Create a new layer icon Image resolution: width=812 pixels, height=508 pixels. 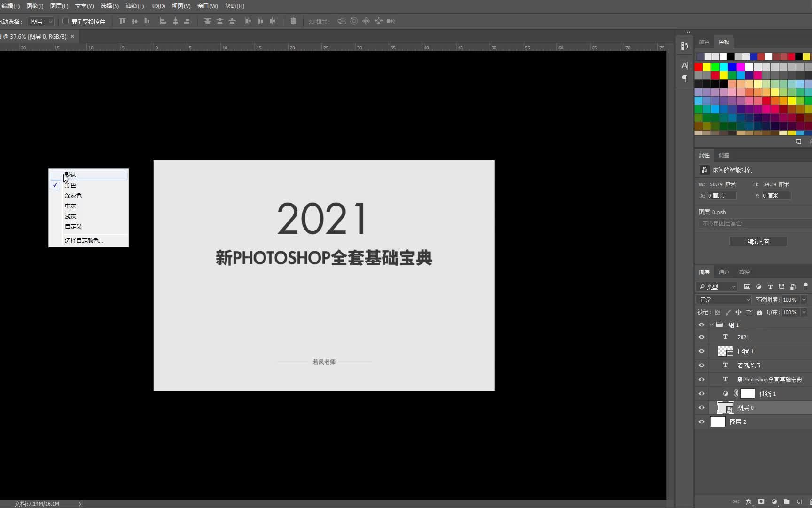[799, 502]
